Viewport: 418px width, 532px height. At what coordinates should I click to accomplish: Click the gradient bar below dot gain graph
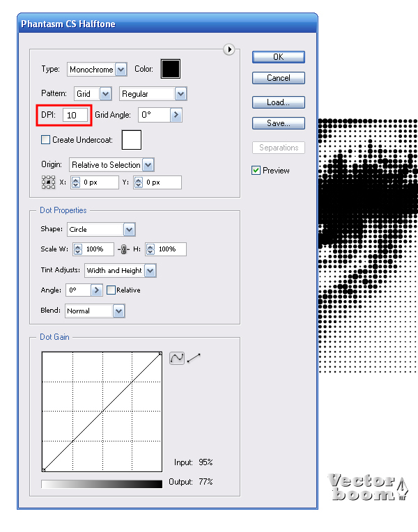[x=102, y=484]
